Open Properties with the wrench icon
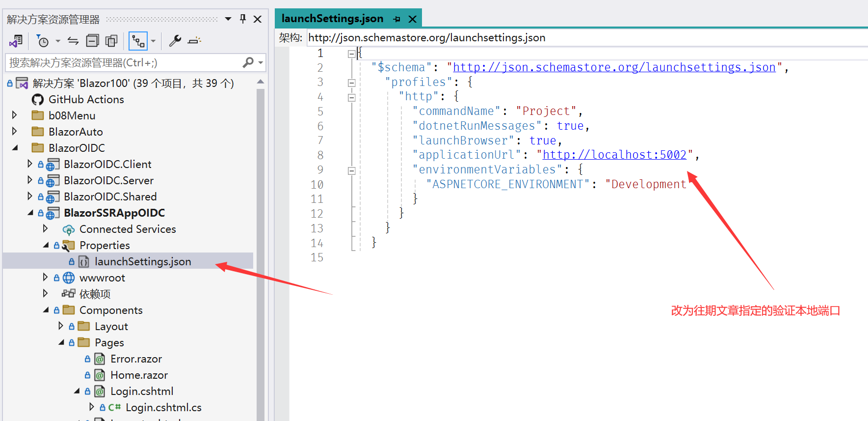Screen dimensions: 868x421 click(x=175, y=41)
